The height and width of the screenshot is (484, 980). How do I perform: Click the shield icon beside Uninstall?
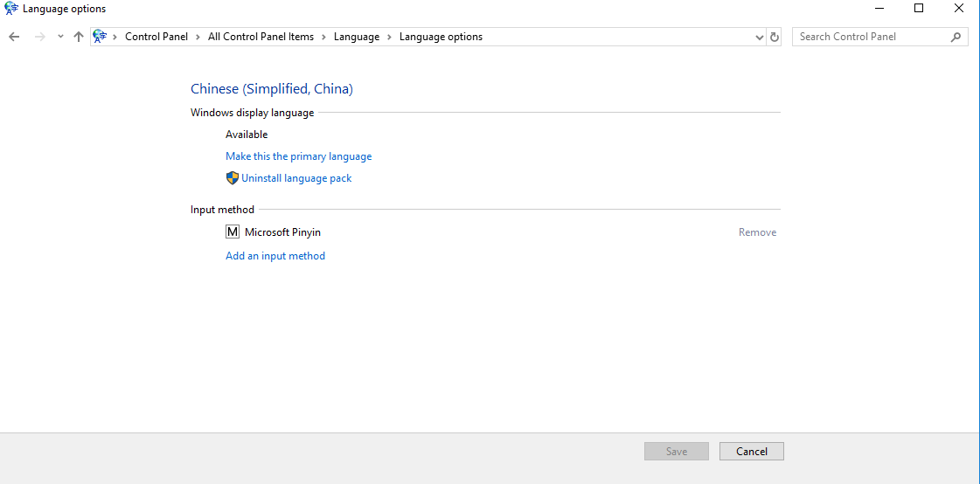pos(233,178)
